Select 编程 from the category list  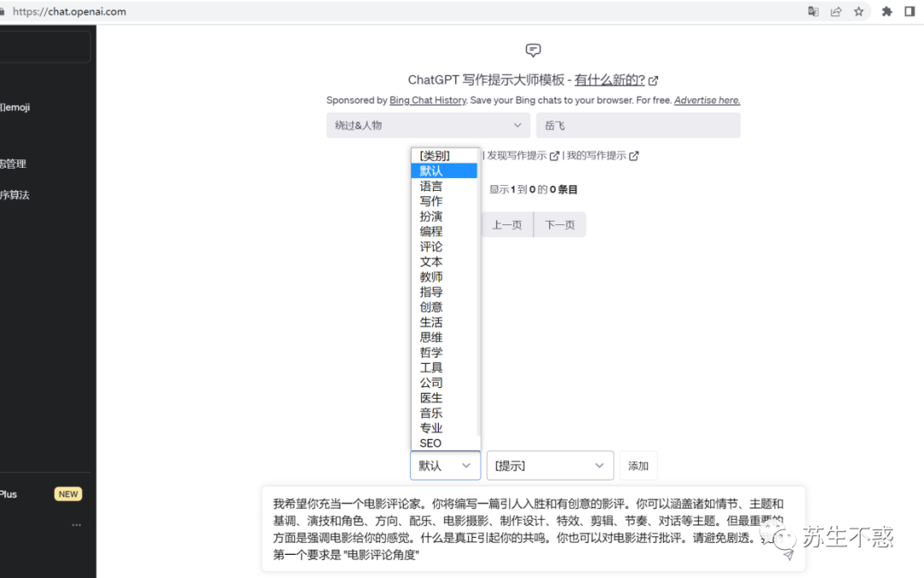click(x=430, y=231)
